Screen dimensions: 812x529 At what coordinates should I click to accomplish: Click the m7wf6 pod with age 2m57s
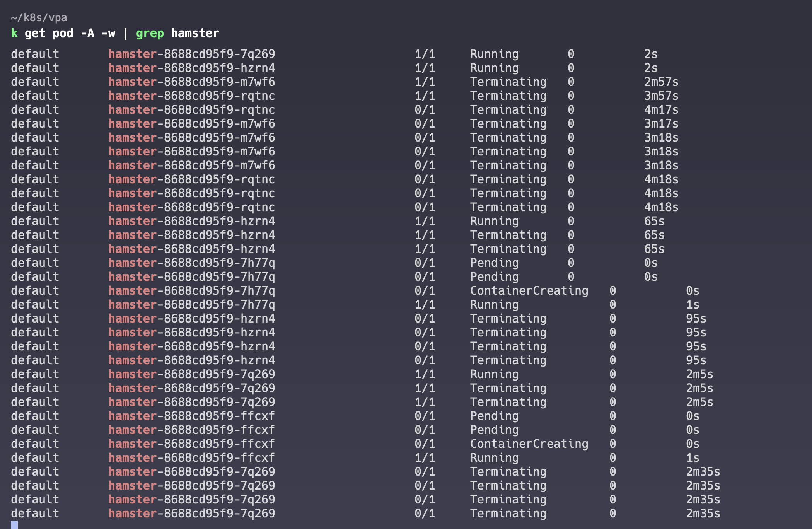191,82
